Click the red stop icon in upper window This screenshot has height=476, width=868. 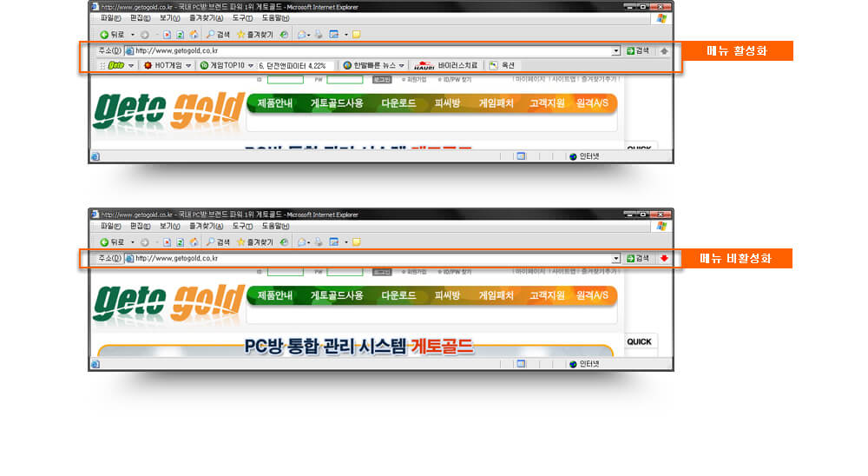click(167, 35)
